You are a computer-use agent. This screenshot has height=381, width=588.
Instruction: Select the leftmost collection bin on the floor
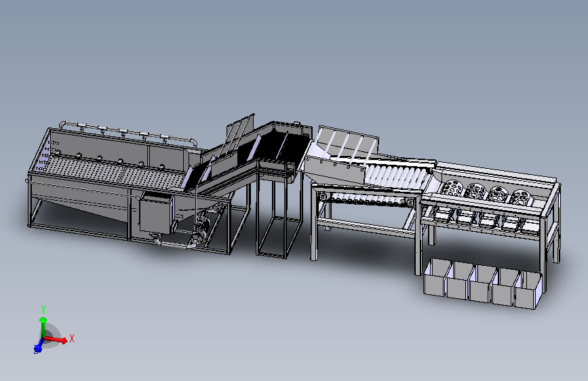[x=437, y=277]
